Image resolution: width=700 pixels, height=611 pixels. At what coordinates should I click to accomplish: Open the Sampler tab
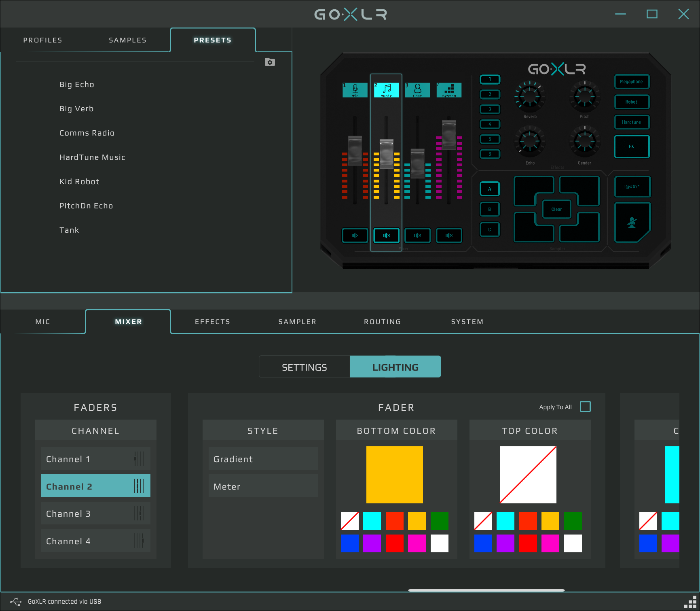[x=298, y=322]
